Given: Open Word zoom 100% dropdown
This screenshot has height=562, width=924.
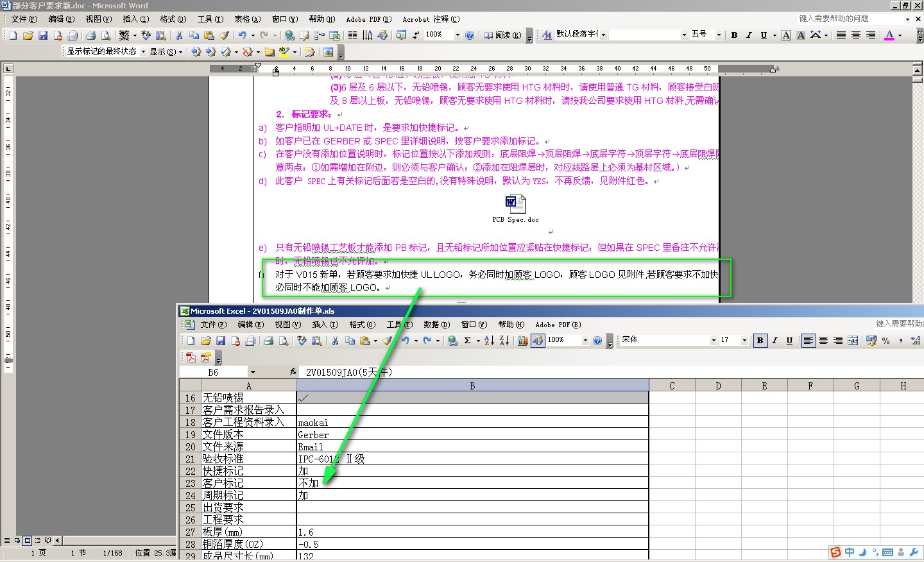Looking at the screenshot, I should (x=457, y=35).
